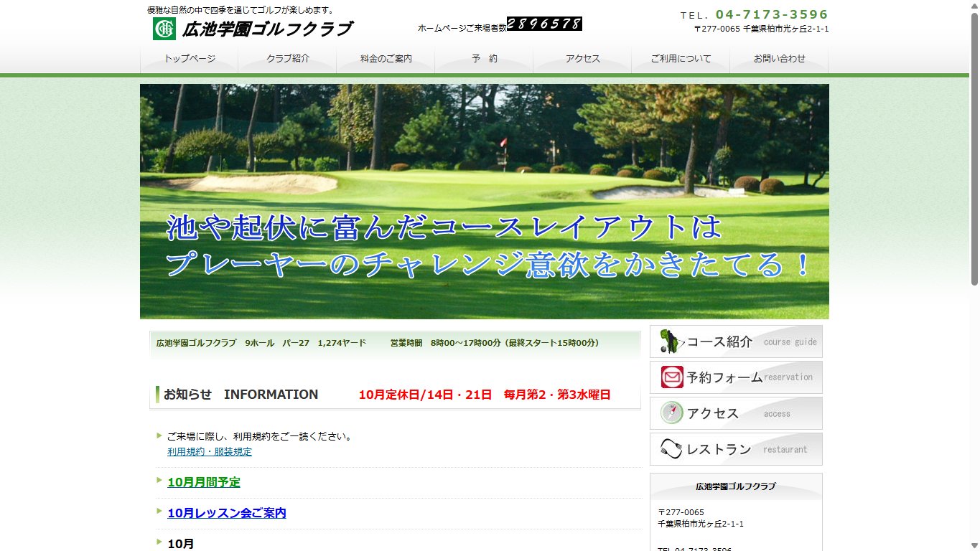Click the phone number 04-7173-3596 in header
This screenshot has height=551, width=980.
click(x=772, y=14)
